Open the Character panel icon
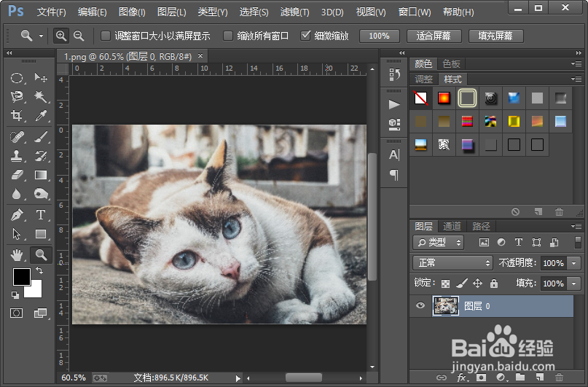 (394, 155)
